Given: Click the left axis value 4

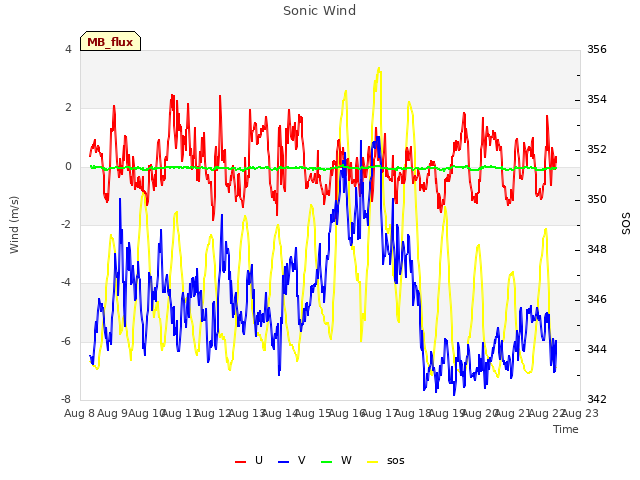Looking at the screenshot, I should click(68, 49).
